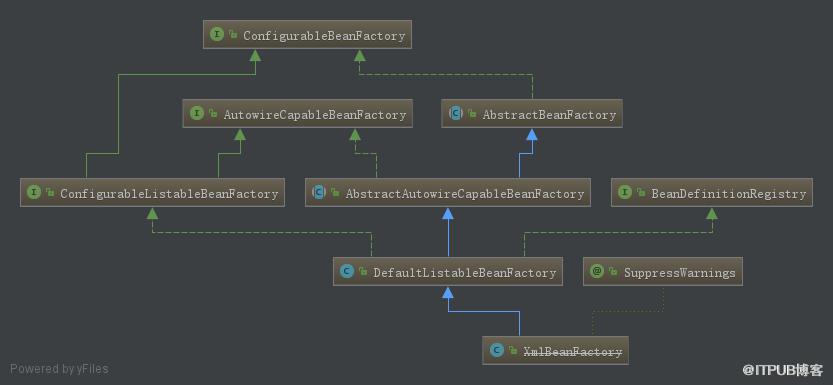Click the visibility icon on BeanDefinitionRegistry
The image size is (833, 385).
click(x=641, y=193)
